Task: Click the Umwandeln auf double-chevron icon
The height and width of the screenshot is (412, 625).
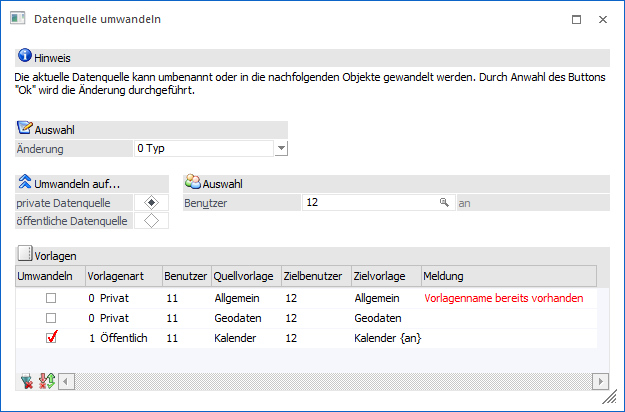Action: point(24,183)
